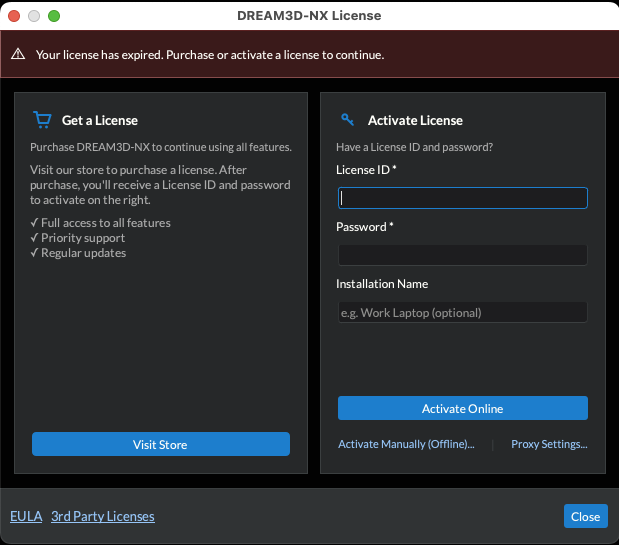Click the 'Regular updates' line
The height and width of the screenshot is (545, 619).
coord(78,253)
